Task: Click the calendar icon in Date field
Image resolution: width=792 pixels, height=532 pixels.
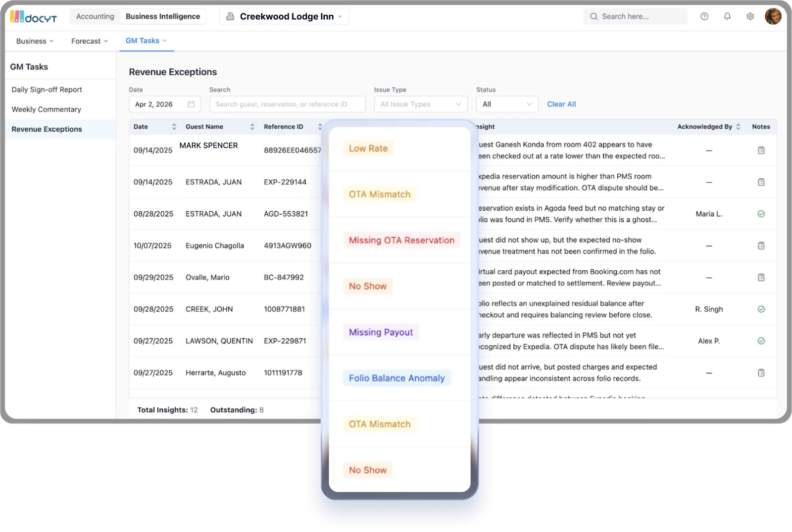Action: 191,104
